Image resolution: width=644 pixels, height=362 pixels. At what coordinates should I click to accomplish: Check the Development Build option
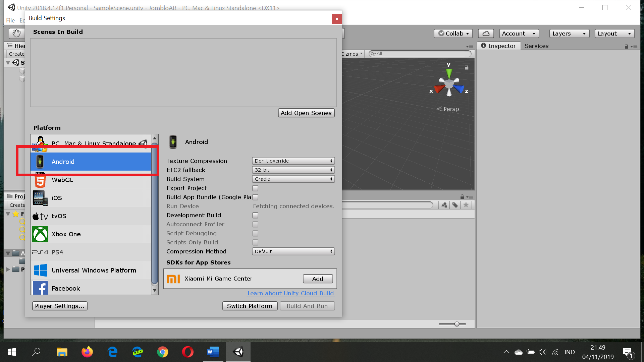(x=255, y=216)
